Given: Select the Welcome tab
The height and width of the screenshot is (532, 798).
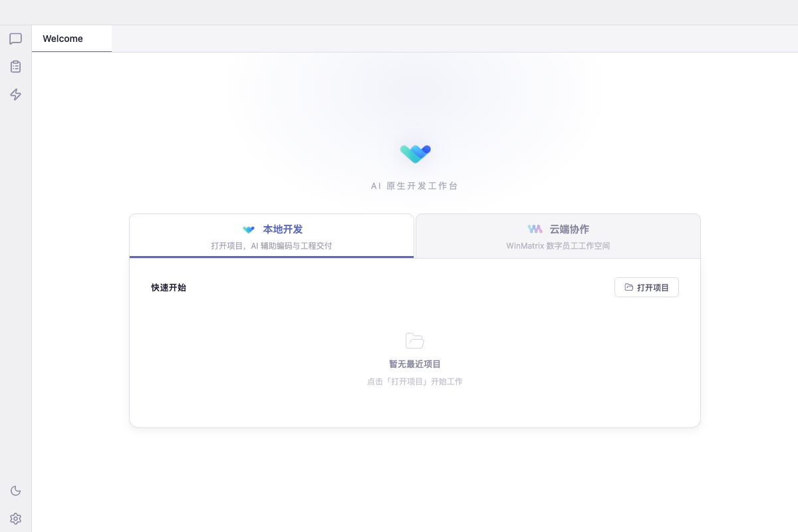Looking at the screenshot, I should pos(72,39).
